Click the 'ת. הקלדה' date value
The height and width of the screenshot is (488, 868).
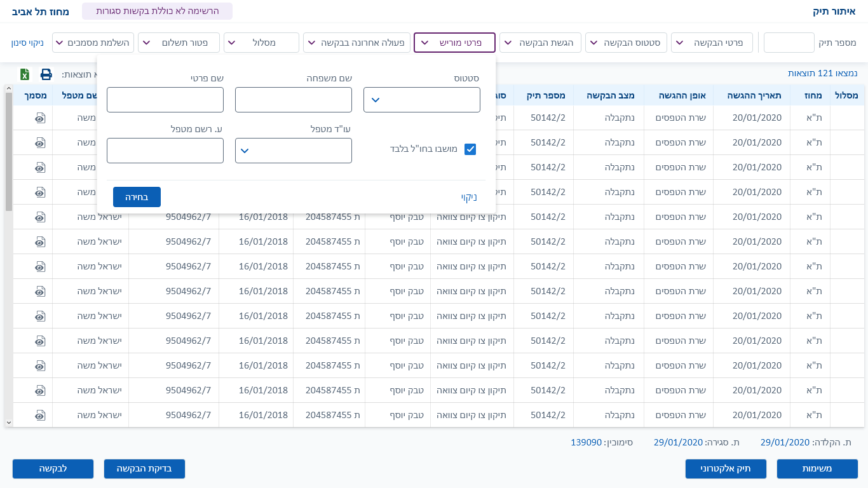[785, 442]
